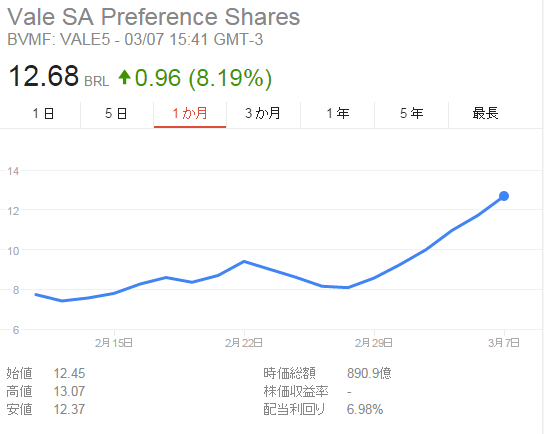Image resolution: width=544 pixels, height=434 pixels.
Task: Select the 最長 maximum range tab
Action: (486, 114)
